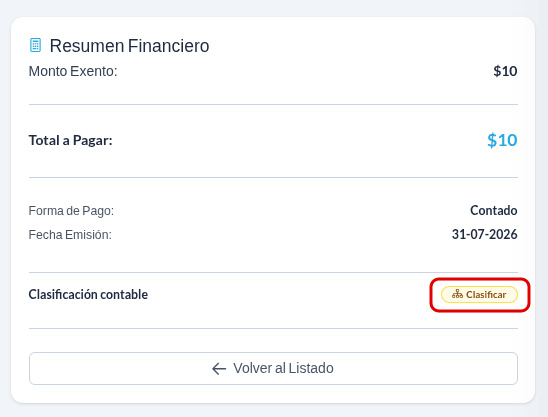Click the Contado payment method value
Screen dimensions: 548x417
point(493,210)
